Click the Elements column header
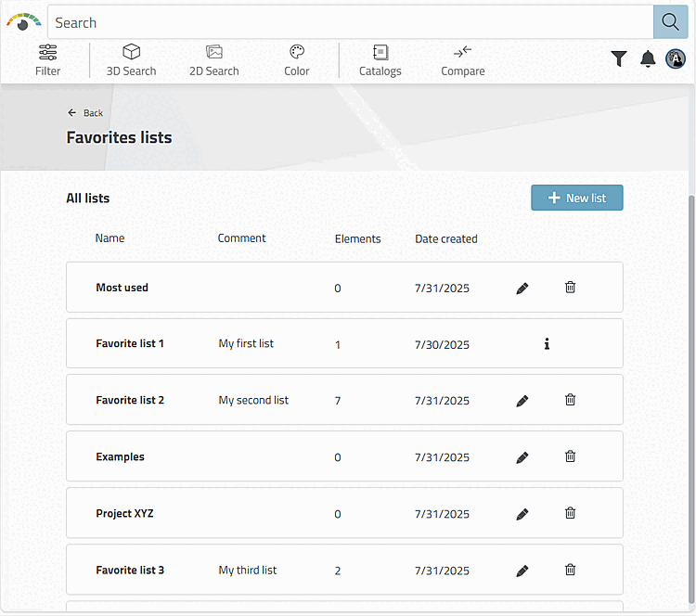696x616 pixels. [x=358, y=239]
